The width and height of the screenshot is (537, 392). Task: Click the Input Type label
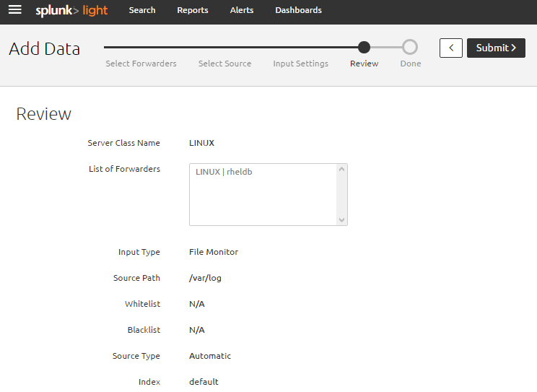click(139, 252)
